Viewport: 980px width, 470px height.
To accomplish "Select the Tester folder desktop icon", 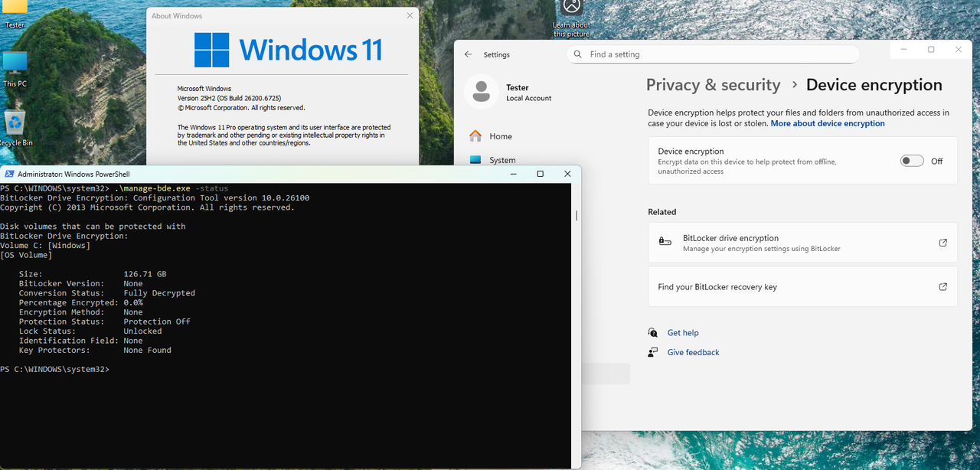I will tap(15, 14).
